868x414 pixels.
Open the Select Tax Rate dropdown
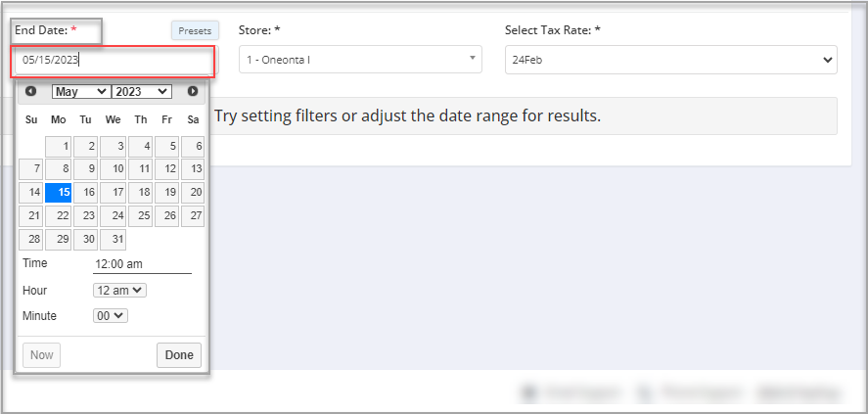[x=670, y=60]
